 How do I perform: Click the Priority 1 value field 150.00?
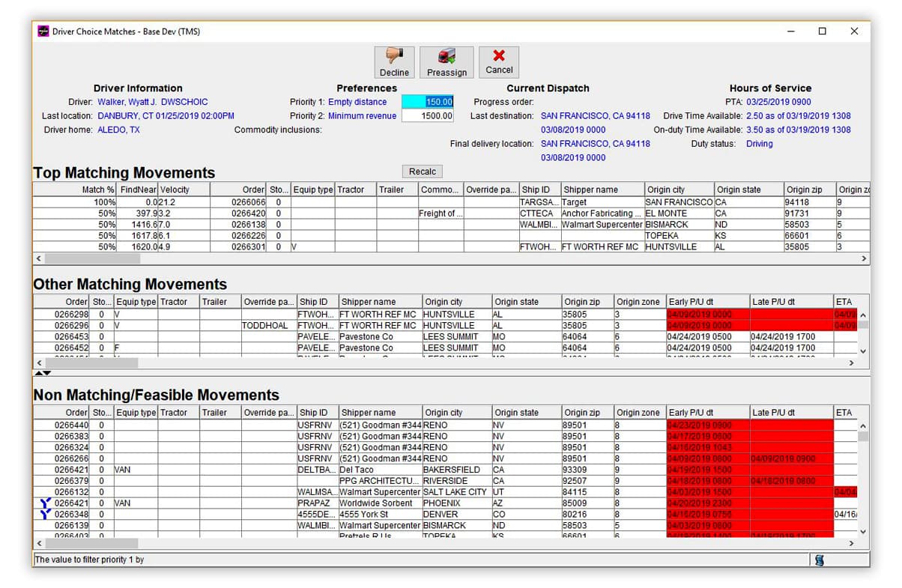click(x=428, y=102)
